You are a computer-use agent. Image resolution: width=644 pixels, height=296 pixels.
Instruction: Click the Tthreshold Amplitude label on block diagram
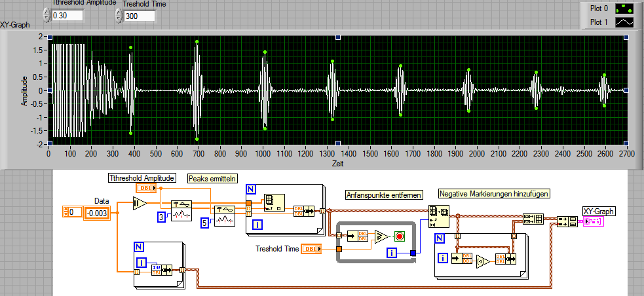click(x=142, y=177)
